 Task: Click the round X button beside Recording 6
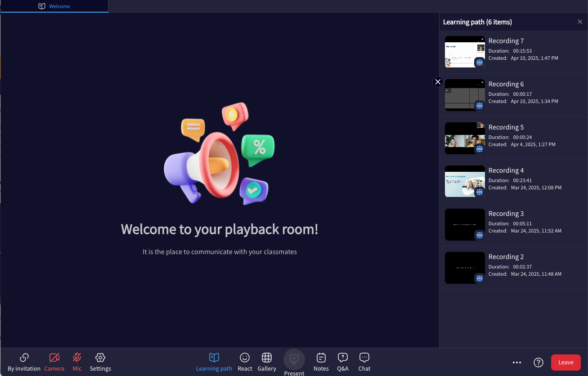[x=438, y=82]
